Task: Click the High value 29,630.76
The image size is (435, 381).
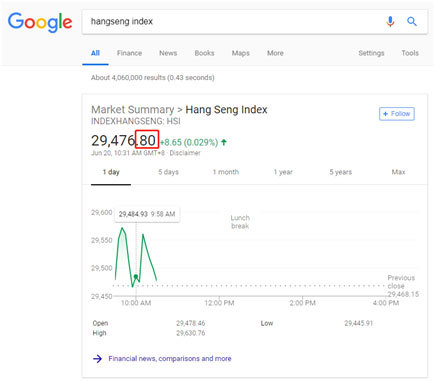Action: pyautogui.click(x=191, y=333)
